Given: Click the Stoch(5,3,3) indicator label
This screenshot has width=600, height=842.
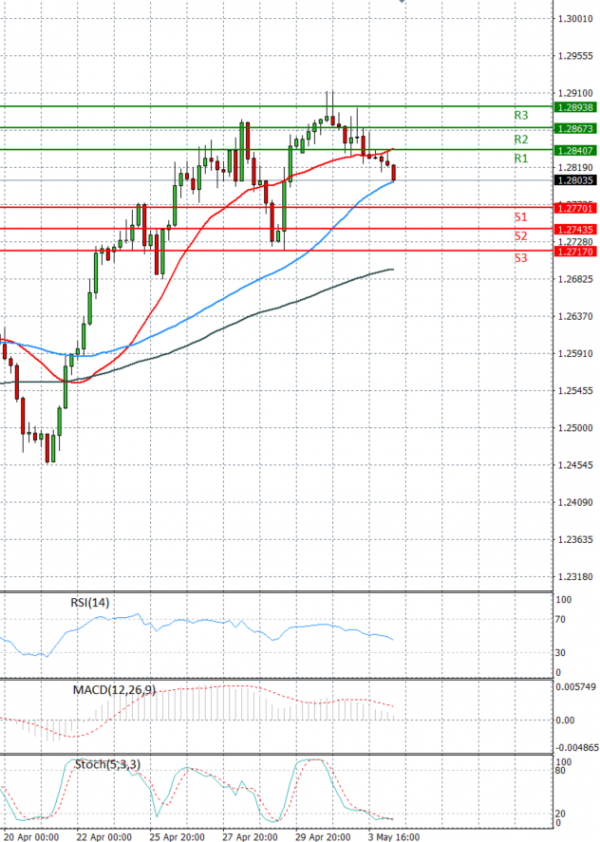Looking at the screenshot, I should click(107, 764).
